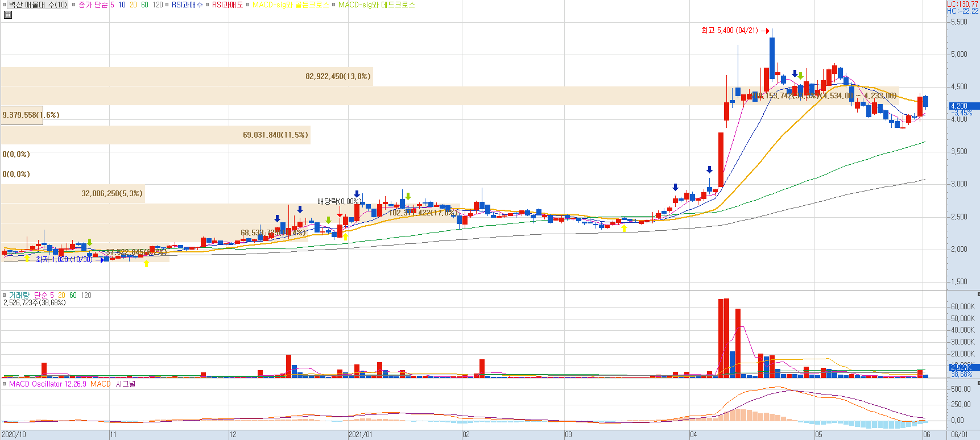This screenshot has width=980, height=440.
Task: Toggle the RSI과매수 indicator marker
Action: pyautogui.click(x=167, y=5)
